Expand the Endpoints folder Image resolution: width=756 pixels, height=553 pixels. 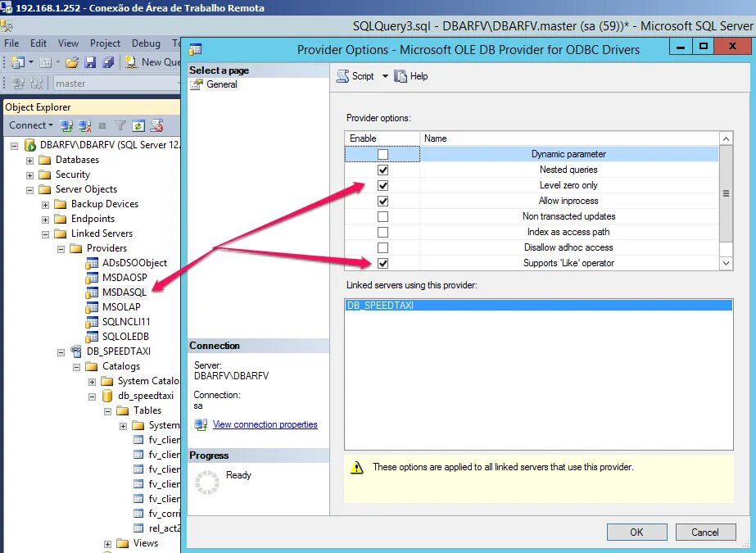tap(45, 220)
